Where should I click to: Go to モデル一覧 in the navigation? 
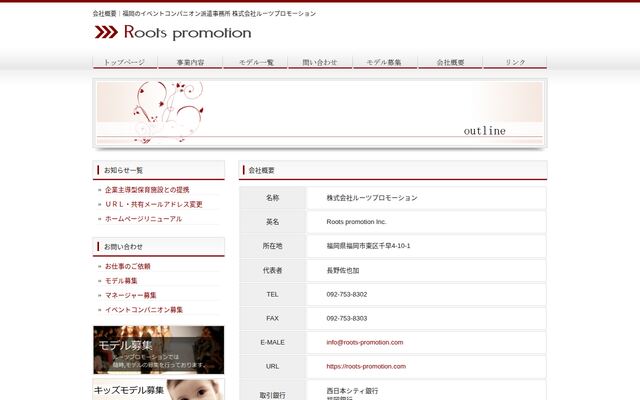[256, 62]
